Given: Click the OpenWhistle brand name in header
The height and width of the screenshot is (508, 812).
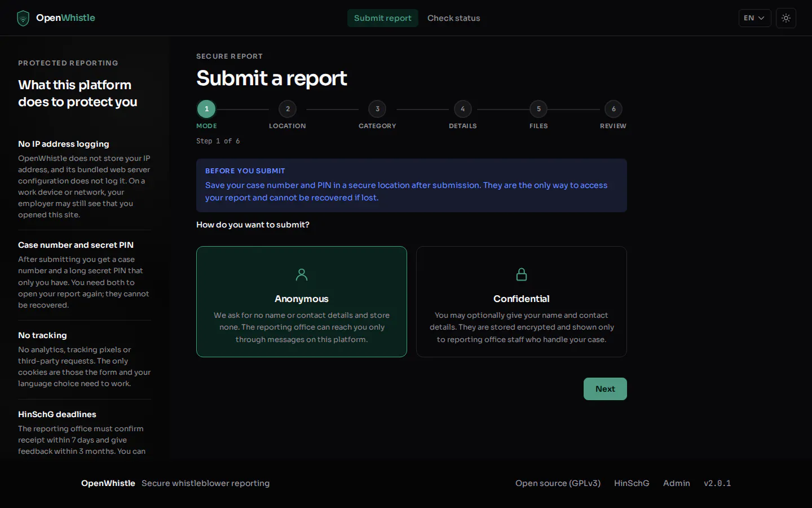Looking at the screenshot, I should tap(65, 18).
